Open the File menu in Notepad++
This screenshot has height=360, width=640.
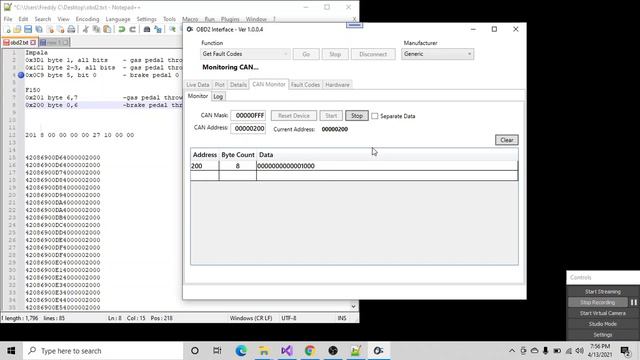point(8,19)
